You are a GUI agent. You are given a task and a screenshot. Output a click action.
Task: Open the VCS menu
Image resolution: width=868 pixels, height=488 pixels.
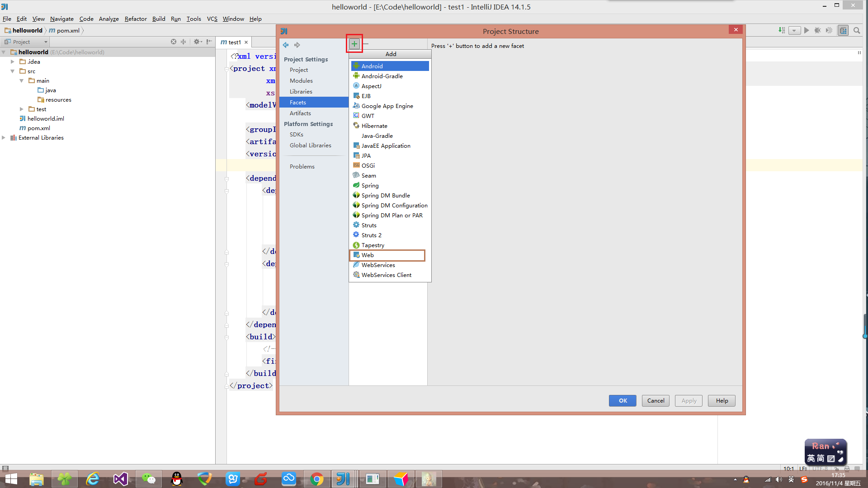click(x=212, y=19)
